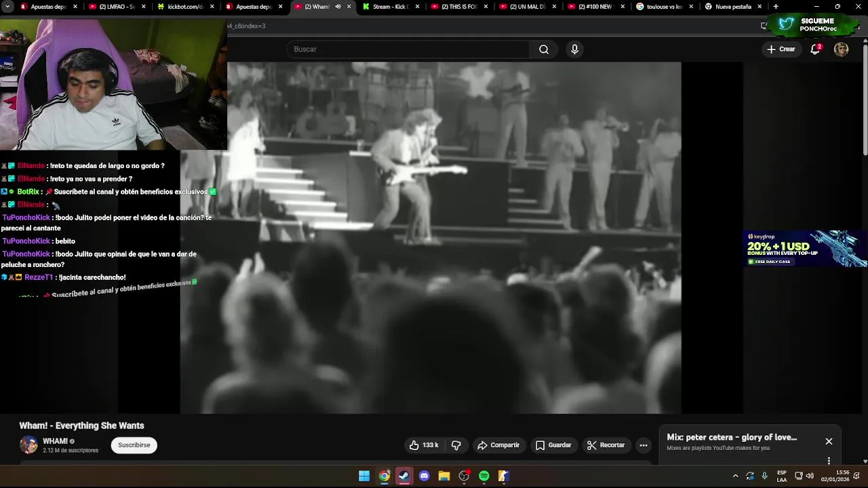Open Discord from taskbar

coord(425,476)
